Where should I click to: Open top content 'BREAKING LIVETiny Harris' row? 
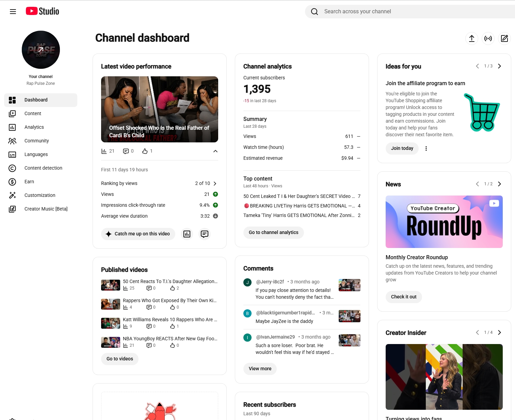coord(302,206)
